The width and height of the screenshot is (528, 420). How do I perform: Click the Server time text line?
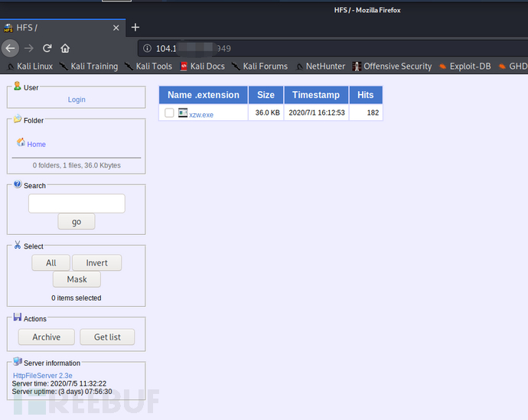[x=59, y=383]
